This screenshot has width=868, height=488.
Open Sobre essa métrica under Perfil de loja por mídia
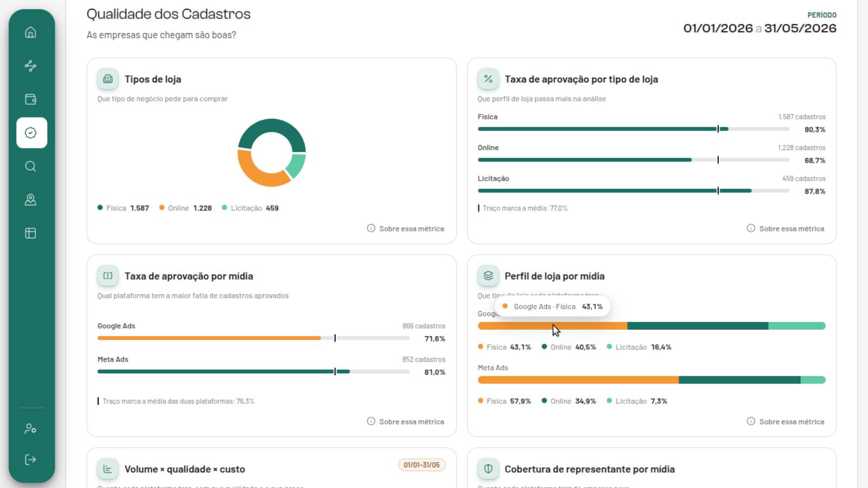[x=786, y=422]
